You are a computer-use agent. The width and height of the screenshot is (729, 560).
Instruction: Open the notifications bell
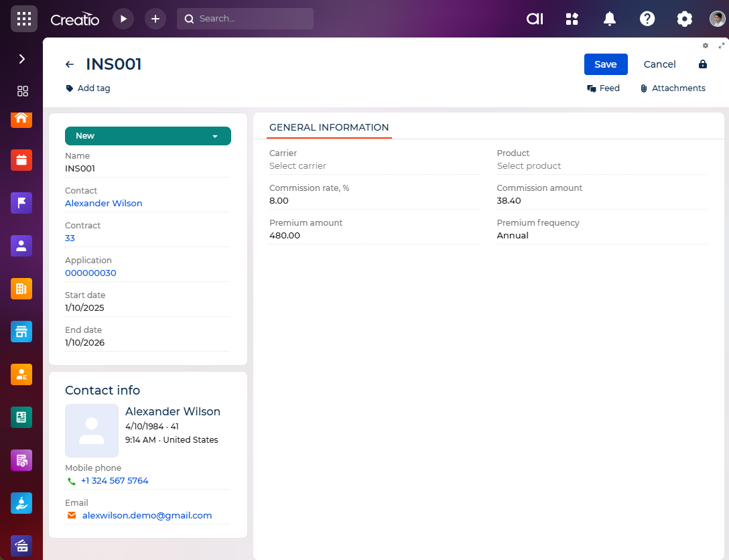pos(610,19)
